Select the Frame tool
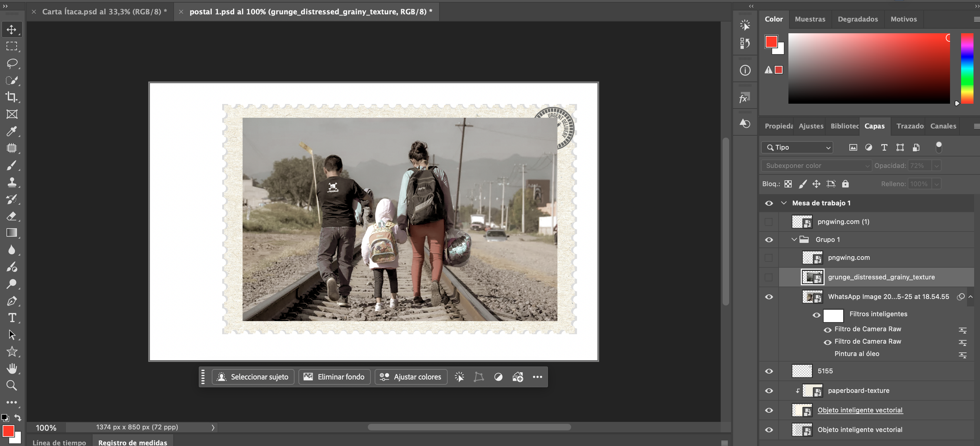Image resolution: width=980 pixels, height=446 pixels. [12, 114]
